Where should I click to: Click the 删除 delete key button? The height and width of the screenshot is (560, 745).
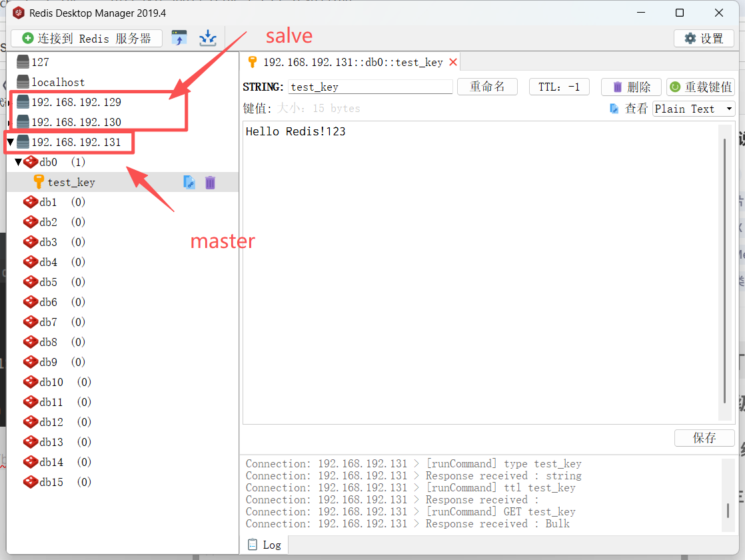click(631, 87)
